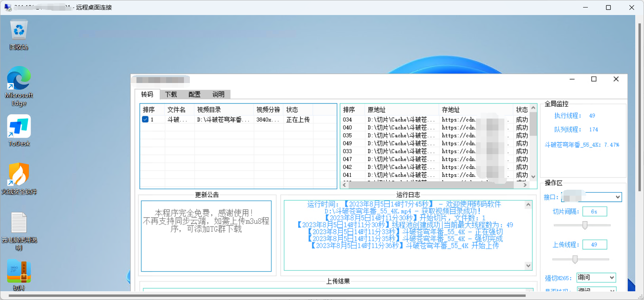This screenshot has height=300, width=644.
Task: Open the Recycle Bin desktop icon
Action: point(19,31)
